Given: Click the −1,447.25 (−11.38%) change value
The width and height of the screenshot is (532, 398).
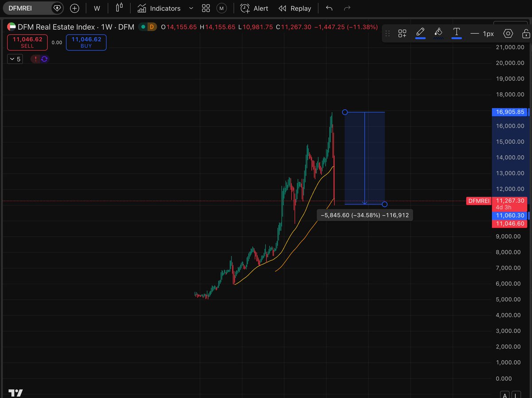Looking at the screenshot, I should [346, 27].
